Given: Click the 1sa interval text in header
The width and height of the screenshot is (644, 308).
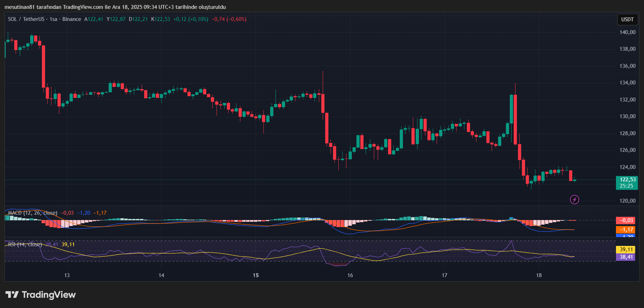Looking at the screenshot, I should coord(53,19).
